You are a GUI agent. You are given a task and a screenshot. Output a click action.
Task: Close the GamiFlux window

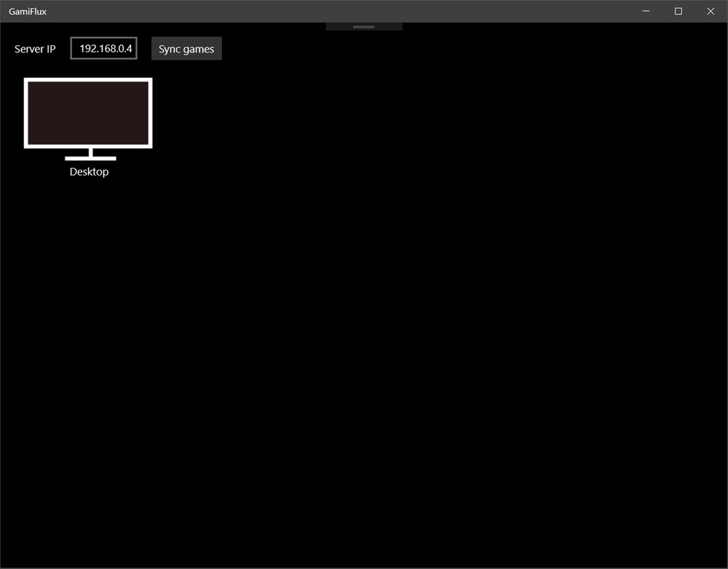[711, 11]
